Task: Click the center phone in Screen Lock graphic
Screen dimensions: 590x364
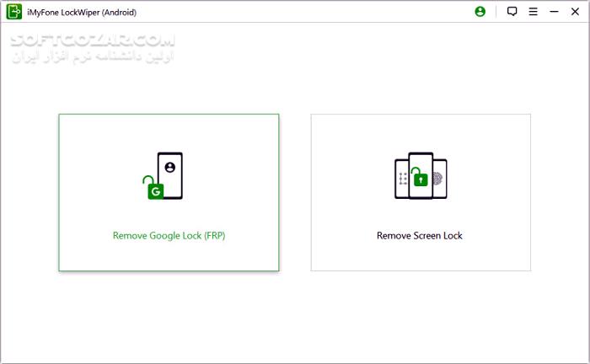Action: (x=421, y=175)
